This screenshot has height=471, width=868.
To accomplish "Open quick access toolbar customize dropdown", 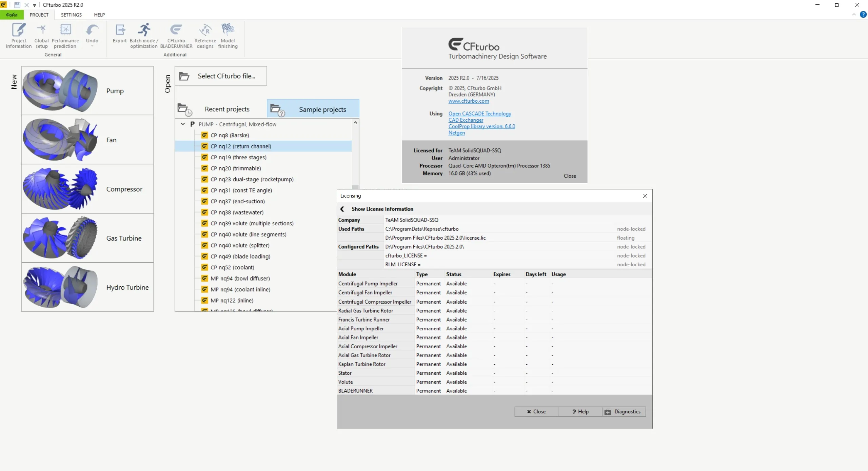I will coord(34,5).
